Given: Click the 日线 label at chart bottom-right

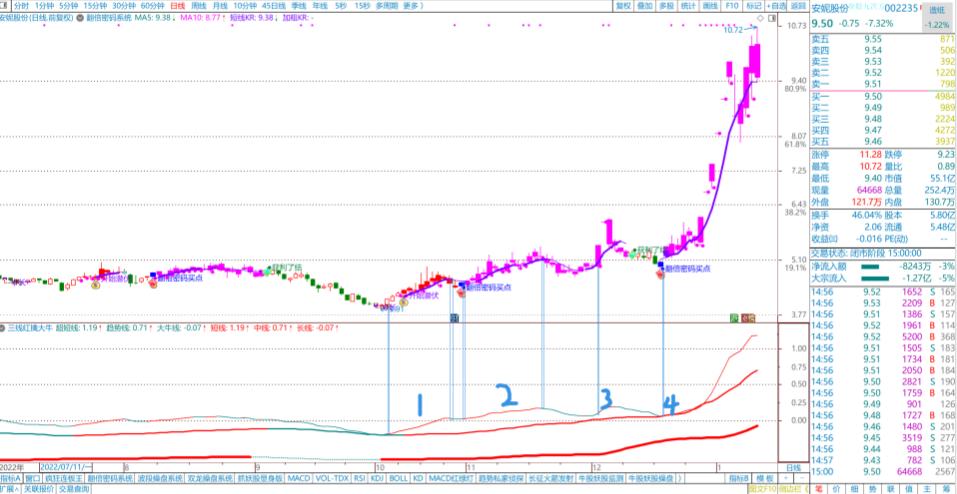Looking at the screenshot, I should [792, 468].
